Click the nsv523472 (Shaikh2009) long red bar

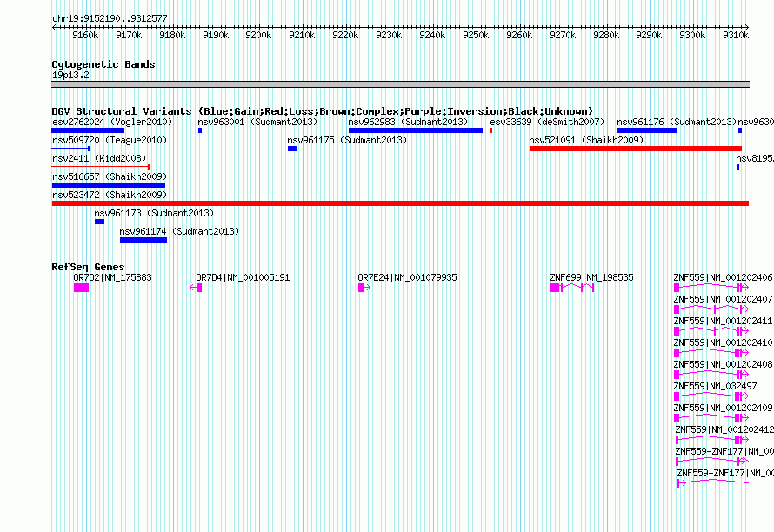pos(400,203)
